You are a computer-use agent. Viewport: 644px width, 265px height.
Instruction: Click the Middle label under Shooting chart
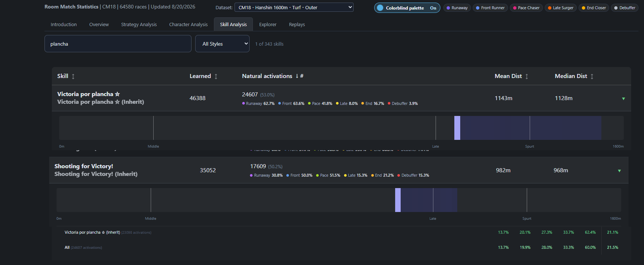(x=151, y=219)
